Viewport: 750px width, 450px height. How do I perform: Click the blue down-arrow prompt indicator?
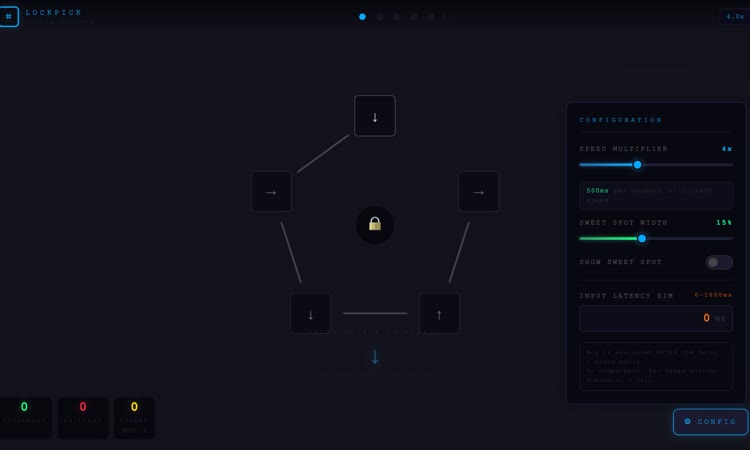tap(375, 357)
